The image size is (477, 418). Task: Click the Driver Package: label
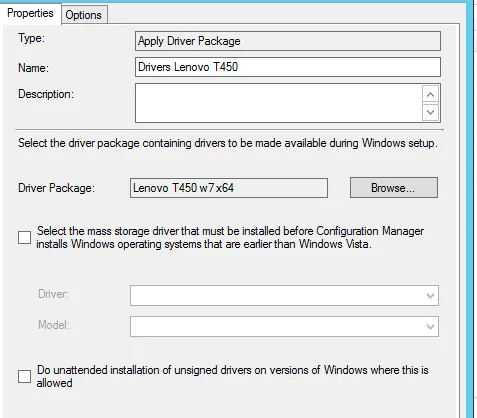tap(56, 188)
